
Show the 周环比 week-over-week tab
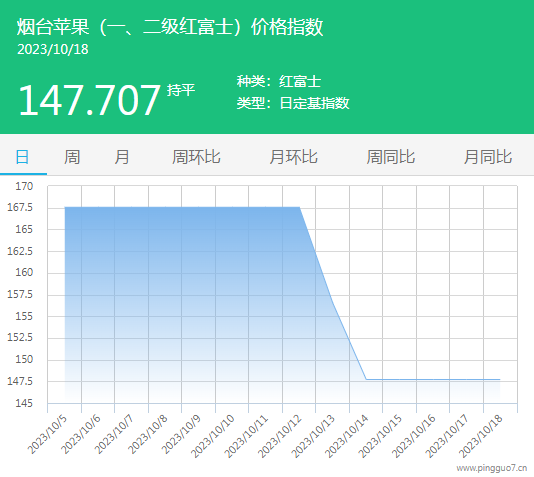pos(196,157)
